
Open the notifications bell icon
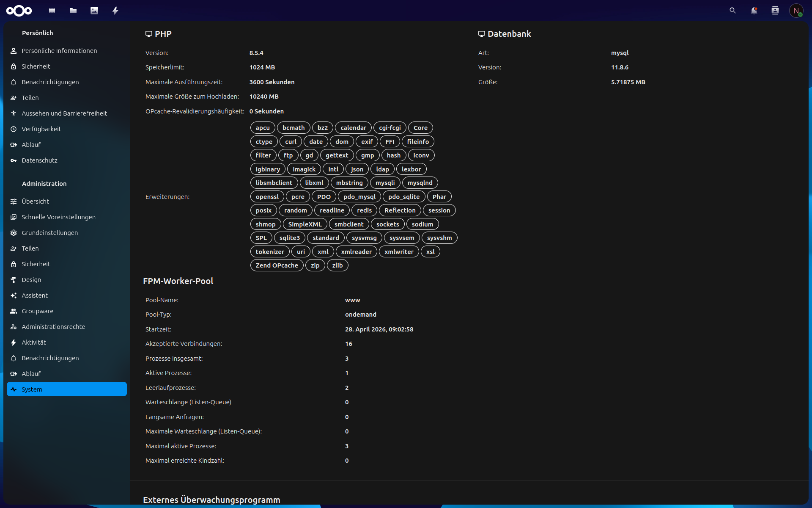[754, 11]
